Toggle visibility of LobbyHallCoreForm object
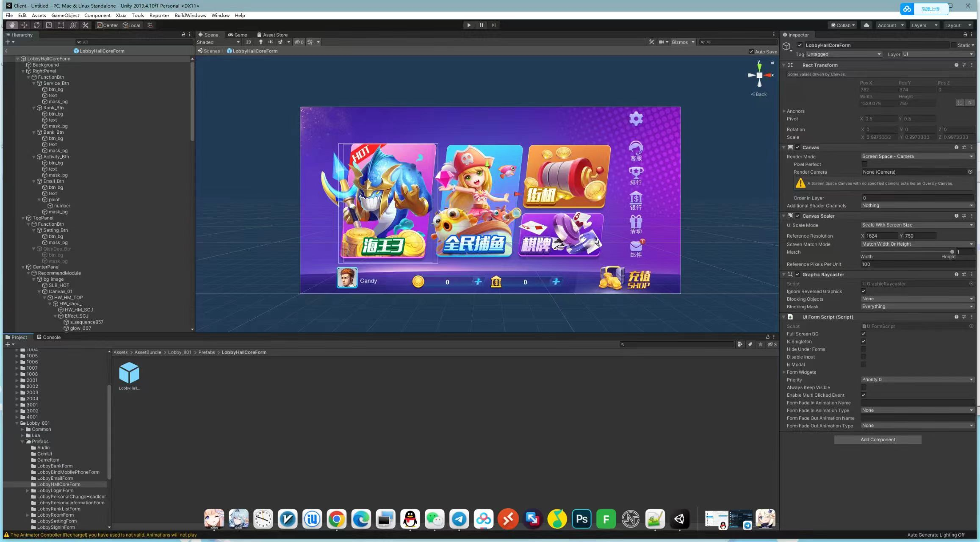The height and width of the screenshot is (542, 980). (x=799, y=45)
